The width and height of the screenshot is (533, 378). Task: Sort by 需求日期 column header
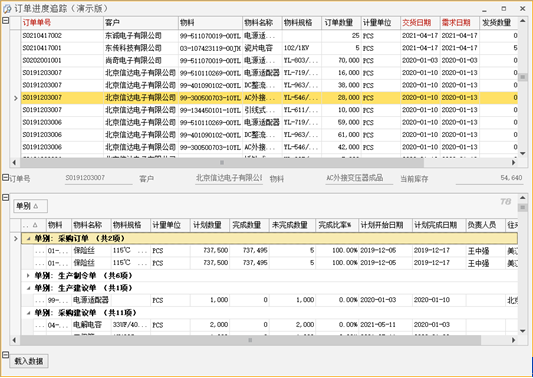point(460,23)
